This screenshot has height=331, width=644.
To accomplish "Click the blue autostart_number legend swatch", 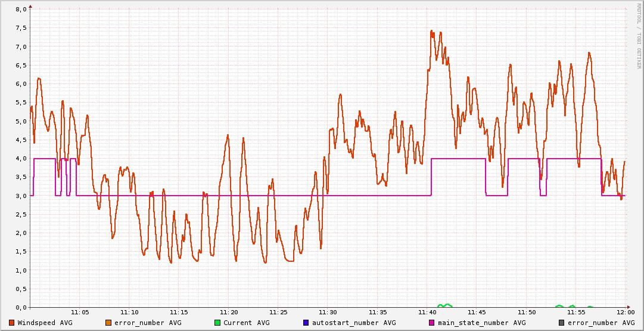I will pos(306,323).
